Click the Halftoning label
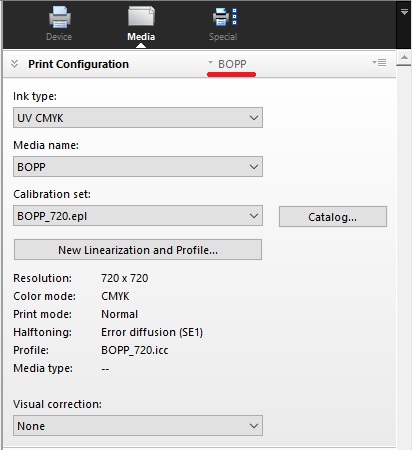The height and width of the screenshot is (450, 413). (42, 332)
